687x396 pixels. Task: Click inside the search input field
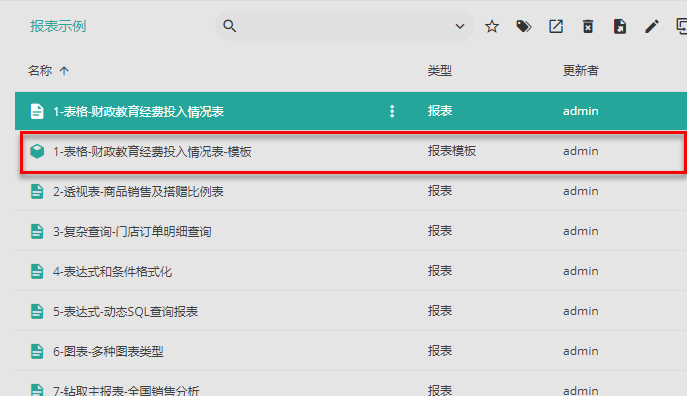point(344,26)
